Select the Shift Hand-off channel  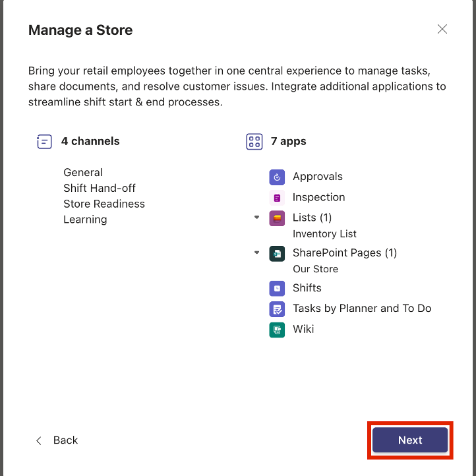(x=100, y=188)
